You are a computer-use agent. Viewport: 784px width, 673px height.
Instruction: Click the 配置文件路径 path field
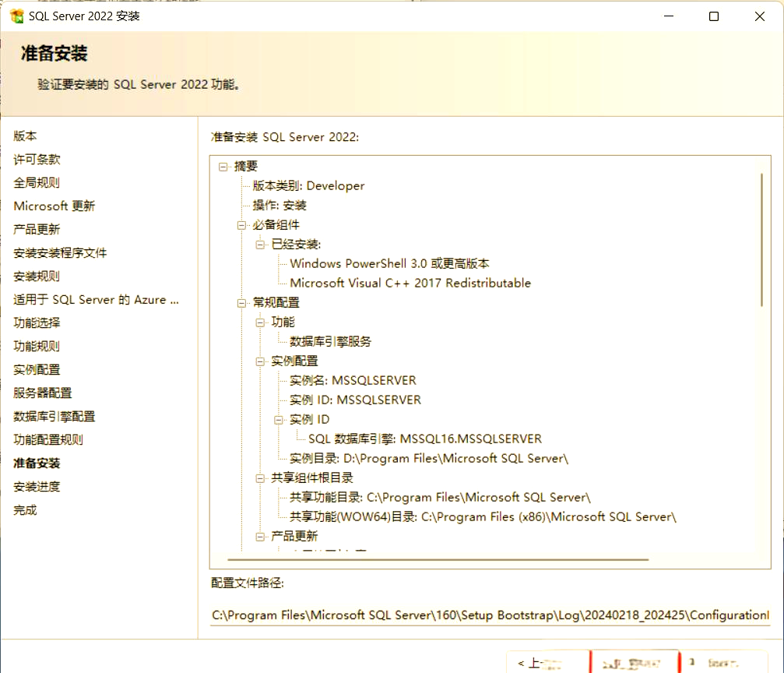coord(490,615)
